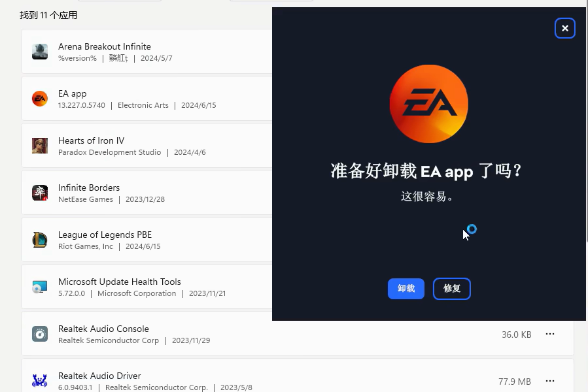The image size is (588, 392).
Task: Click EA app version 13.227.0.5740
Action: click(x=81, y=105)
